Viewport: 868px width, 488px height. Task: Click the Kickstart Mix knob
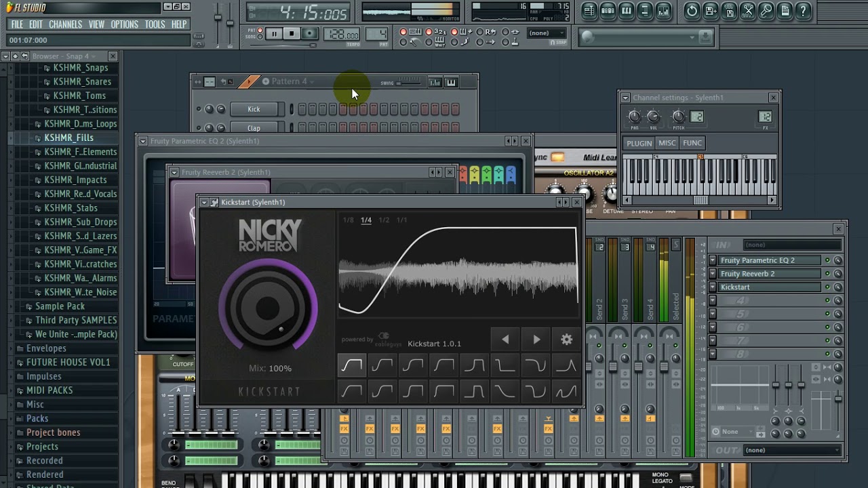point(269,308)
